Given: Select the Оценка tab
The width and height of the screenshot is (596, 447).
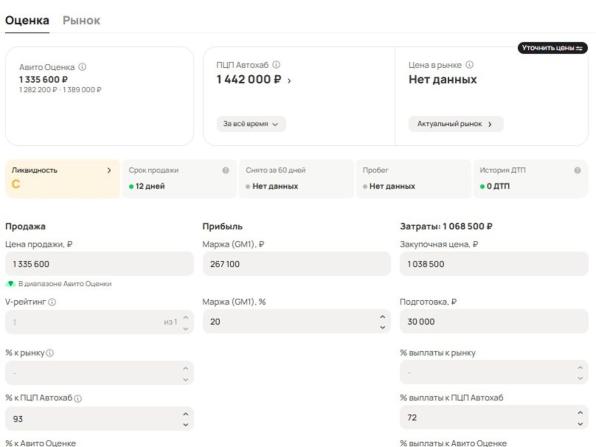Looking at the screenshot, I should point(27,21).
